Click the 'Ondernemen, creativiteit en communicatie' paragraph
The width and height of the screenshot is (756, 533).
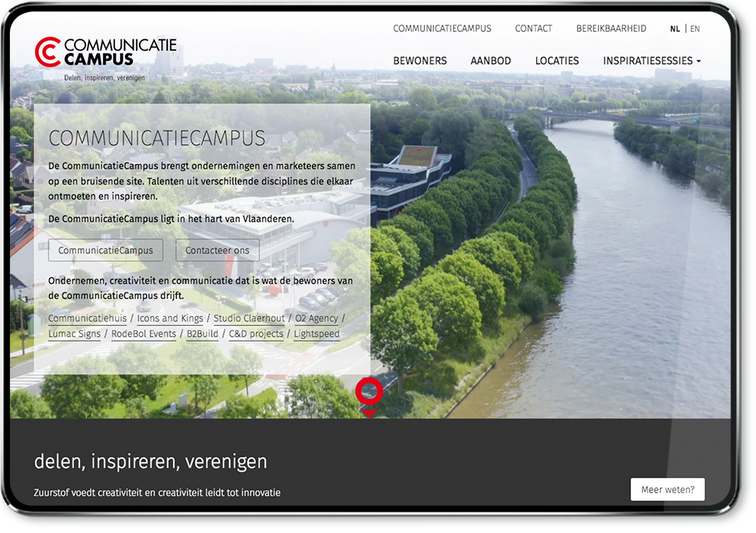point(200,288)
